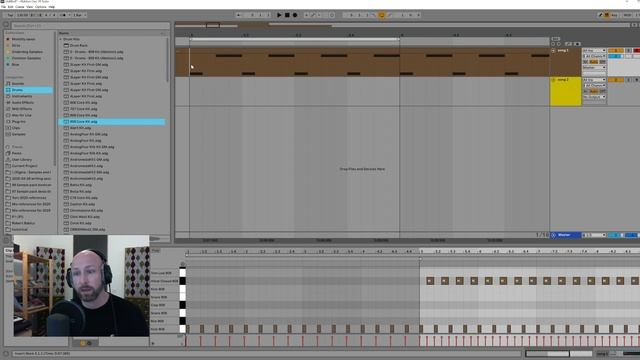Open track 1 Master output dropdown
Screen dimensions: 640x360
[594, 67]
